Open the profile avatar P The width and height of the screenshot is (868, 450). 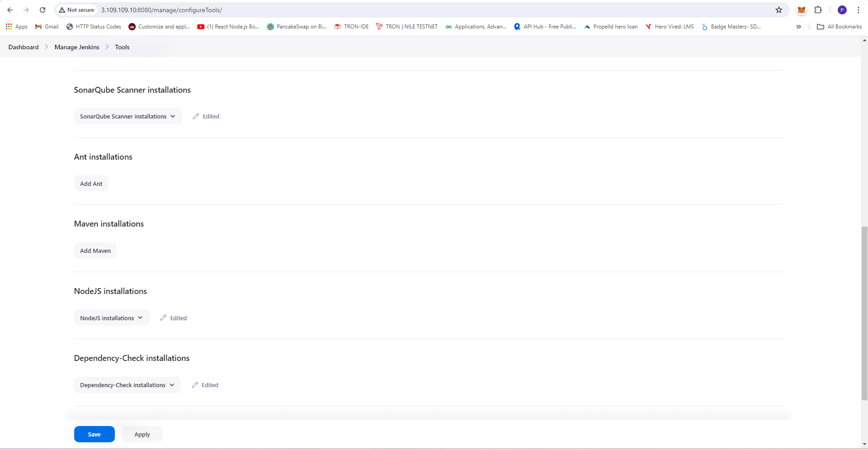pos(842,10)
